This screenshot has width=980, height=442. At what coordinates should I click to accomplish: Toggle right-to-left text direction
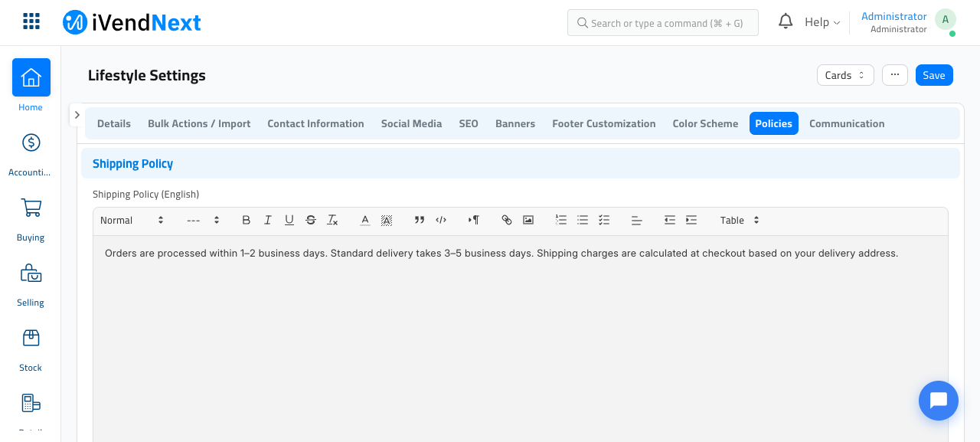[x=474, y=220]
